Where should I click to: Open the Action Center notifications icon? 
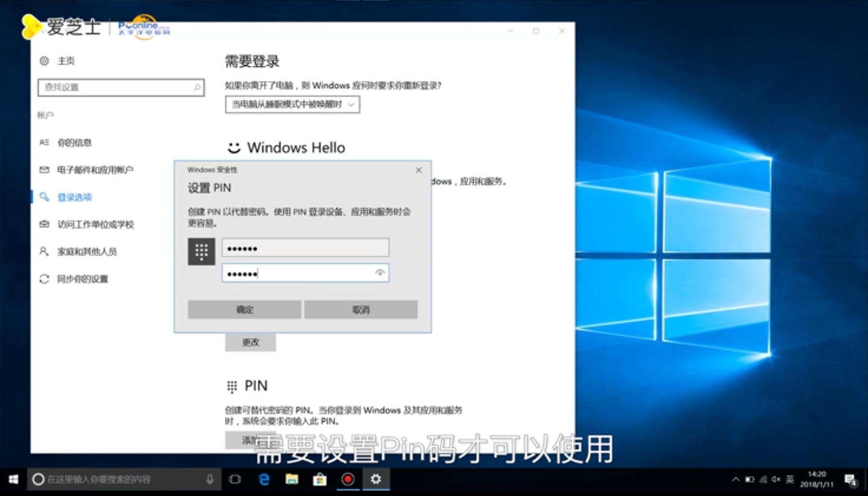click(851, 480)
